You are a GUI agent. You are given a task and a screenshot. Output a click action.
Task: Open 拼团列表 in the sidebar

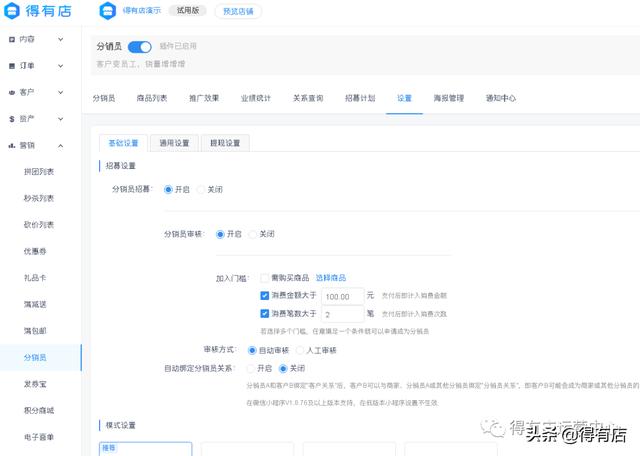click(39, 172)
